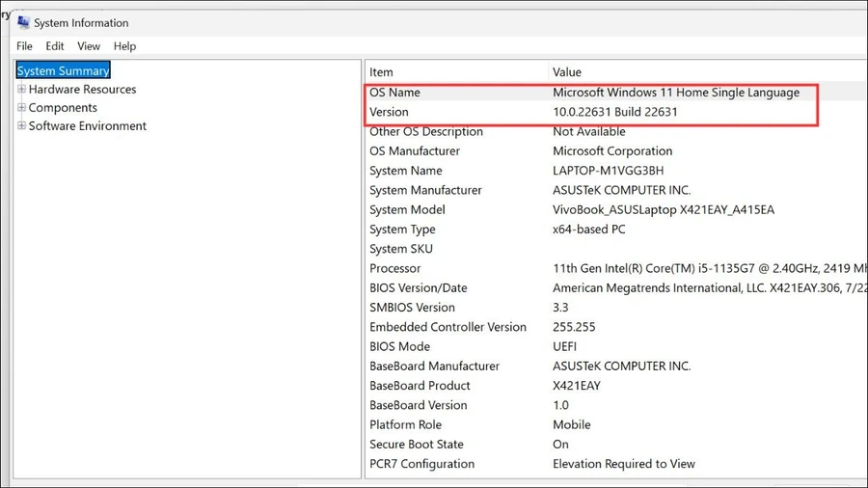Select the System Name row label
This screenshot has width=868, height=488.
point(406,171)
